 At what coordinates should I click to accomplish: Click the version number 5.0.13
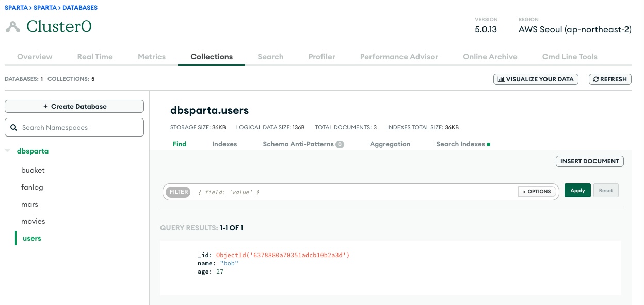tap(486, 30)
